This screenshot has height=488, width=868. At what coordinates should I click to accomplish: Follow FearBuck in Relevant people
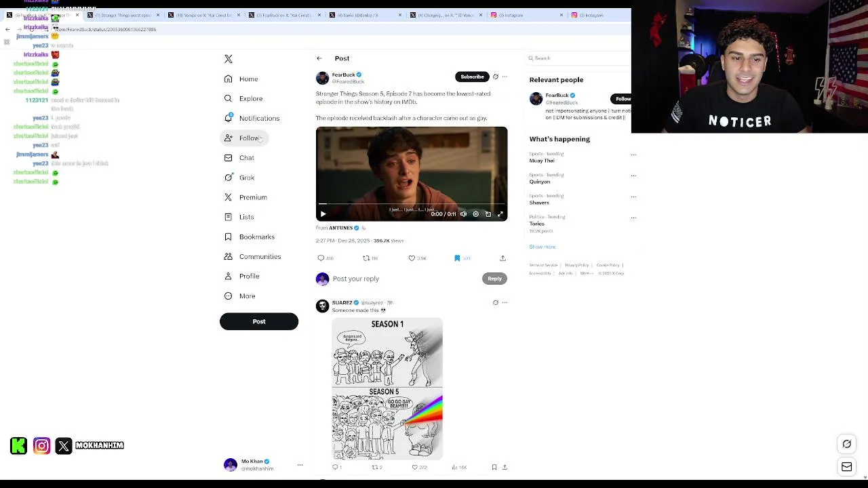pos(621,99)
